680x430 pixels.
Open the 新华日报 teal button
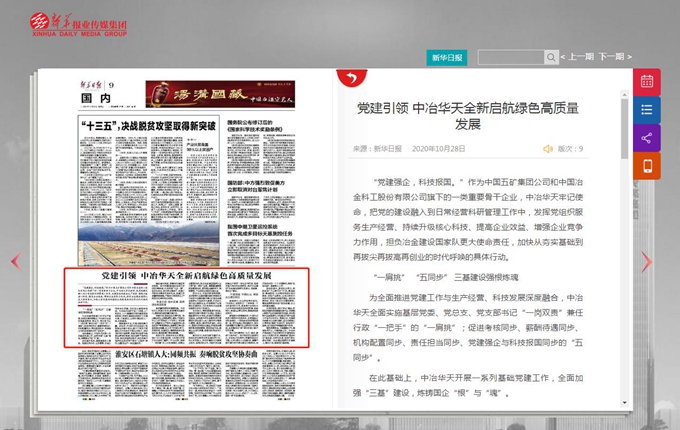(x=447, y=58)
